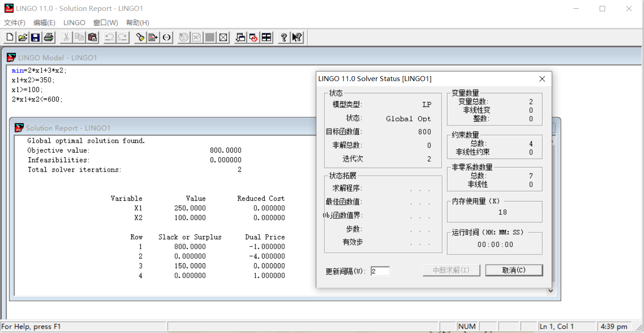Screen dimensions: 644x333
Task: Open the 文件(F) menu
Action: point(14,23)
